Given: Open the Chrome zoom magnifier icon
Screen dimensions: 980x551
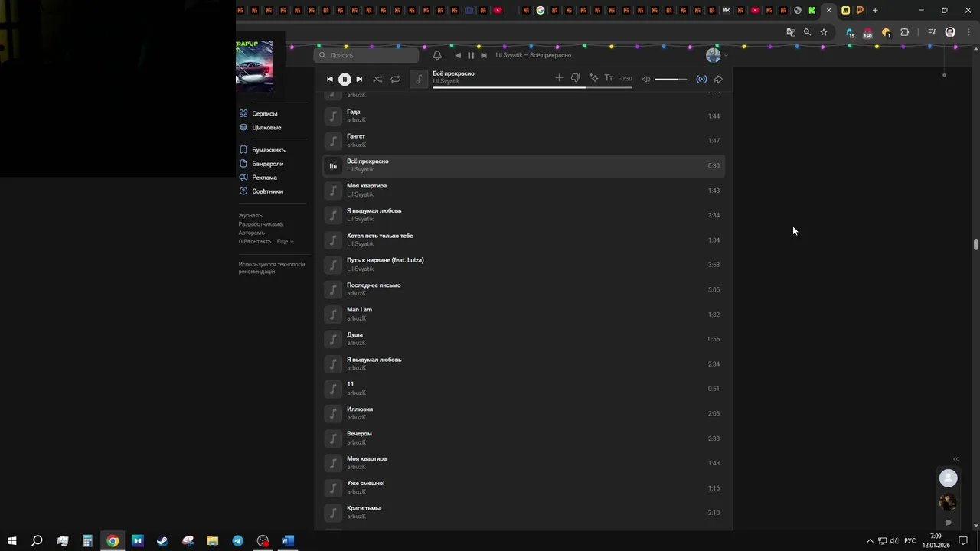Looking at the screenshot, I should point(807,32).
